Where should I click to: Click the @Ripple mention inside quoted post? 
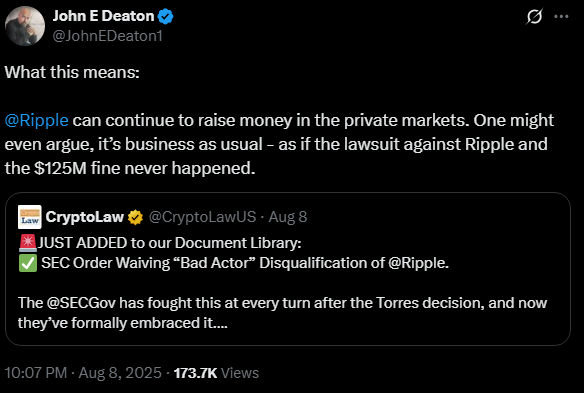click(417, 263)
